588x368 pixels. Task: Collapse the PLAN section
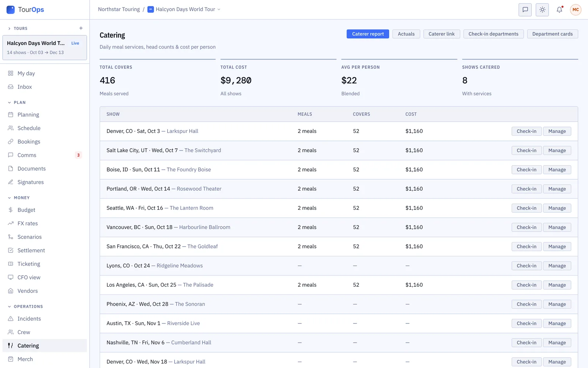pos(17,102)
